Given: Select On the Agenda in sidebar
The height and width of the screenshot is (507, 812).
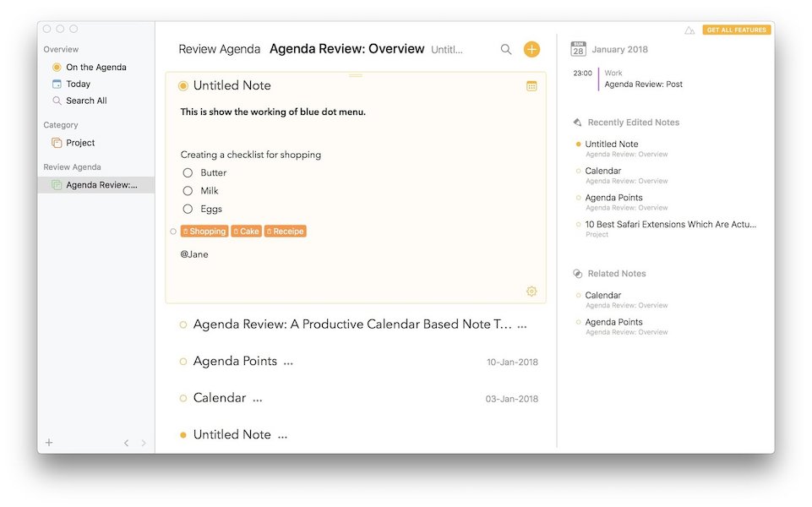Looking at the screenshot, I should click(x=95, y=68).
